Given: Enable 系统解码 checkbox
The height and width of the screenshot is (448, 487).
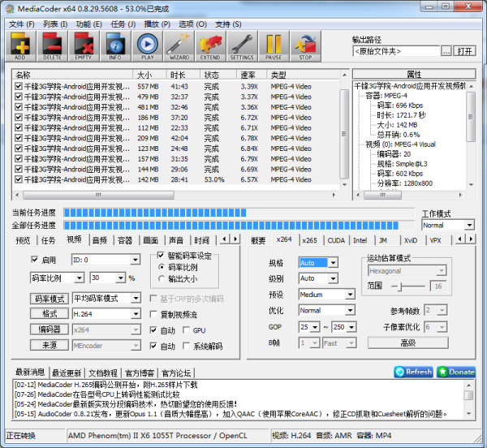Looking at the screenshot, I should (187, 346).
